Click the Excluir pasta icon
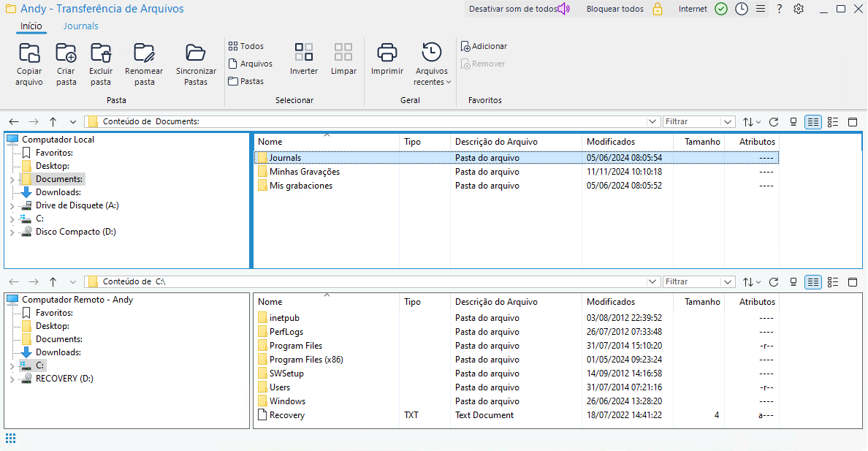Viewport: 868px width, 451px height. 101,53
